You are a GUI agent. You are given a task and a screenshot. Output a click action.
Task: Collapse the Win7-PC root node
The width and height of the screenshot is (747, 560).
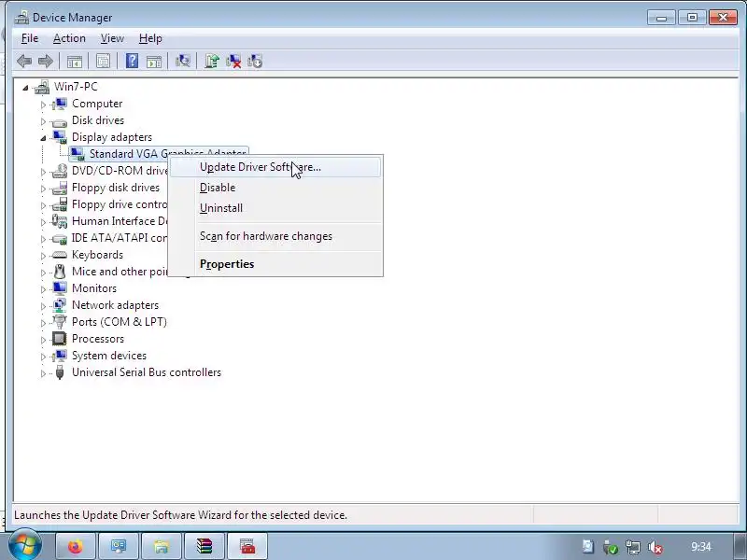(x=26, y=88)
